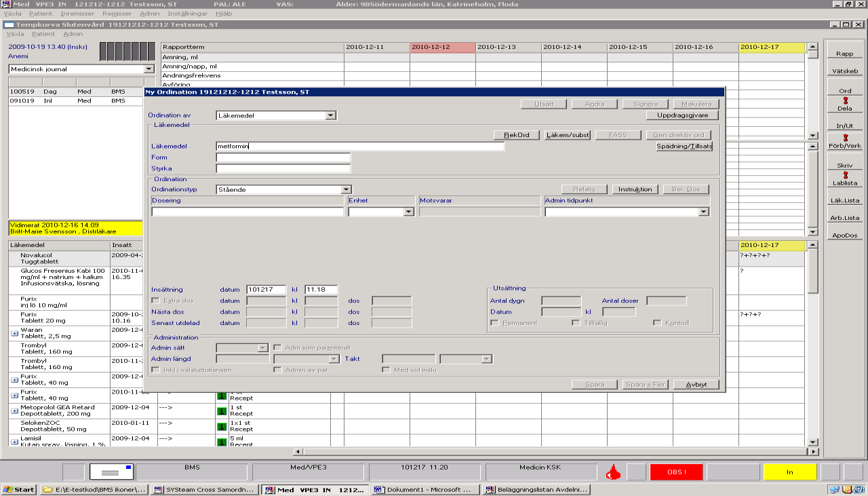
Task: Expand the Waran Tablett 2,5 mg row
Action: pyautogui.click(x=14, y=333)
